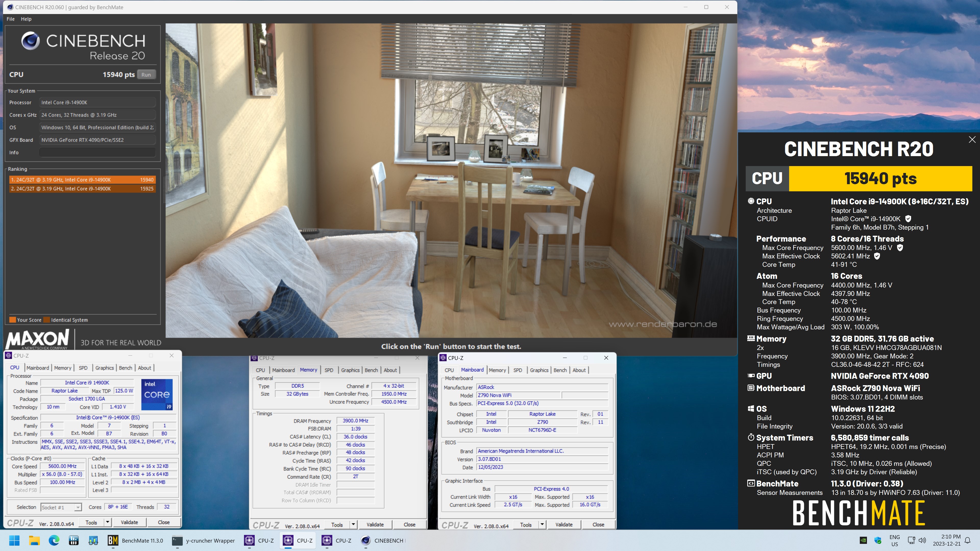Open the About tab in the Mainboard CPU-Z window

tap(579, 370)
